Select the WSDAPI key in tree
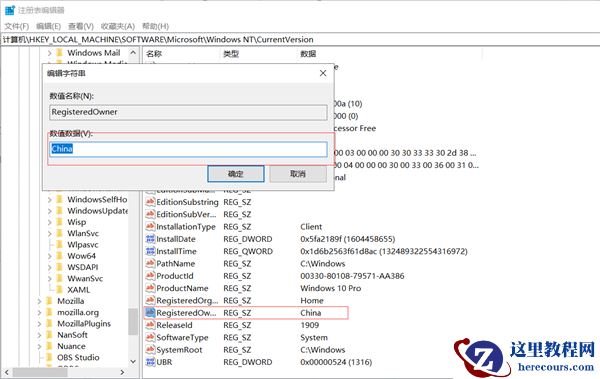Screen dimensions: 600x379 [83, 267]
